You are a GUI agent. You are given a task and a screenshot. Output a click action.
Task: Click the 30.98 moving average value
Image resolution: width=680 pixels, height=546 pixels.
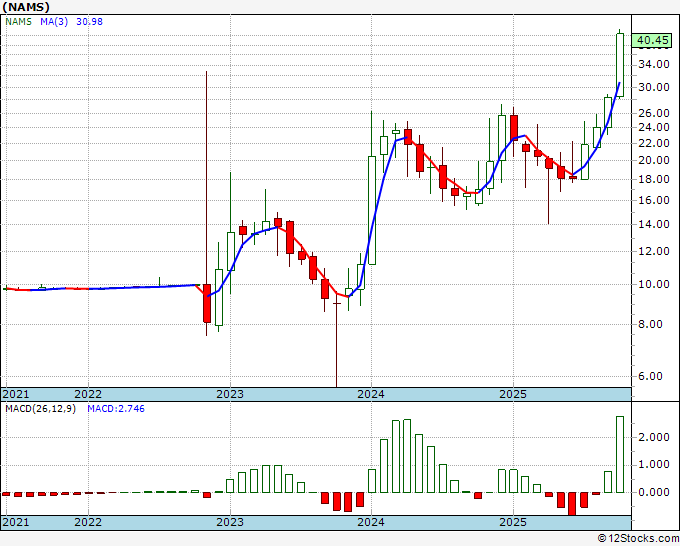[x=89, y=22]
